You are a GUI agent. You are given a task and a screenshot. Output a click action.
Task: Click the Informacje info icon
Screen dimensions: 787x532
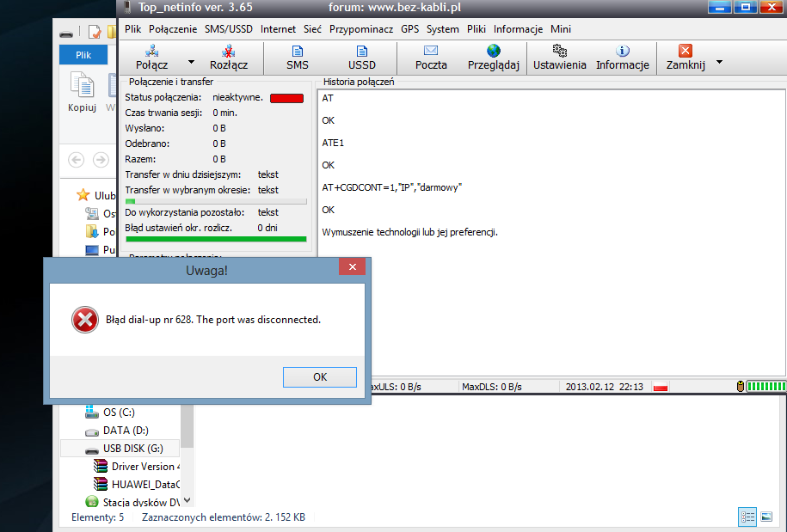point(623,52)
